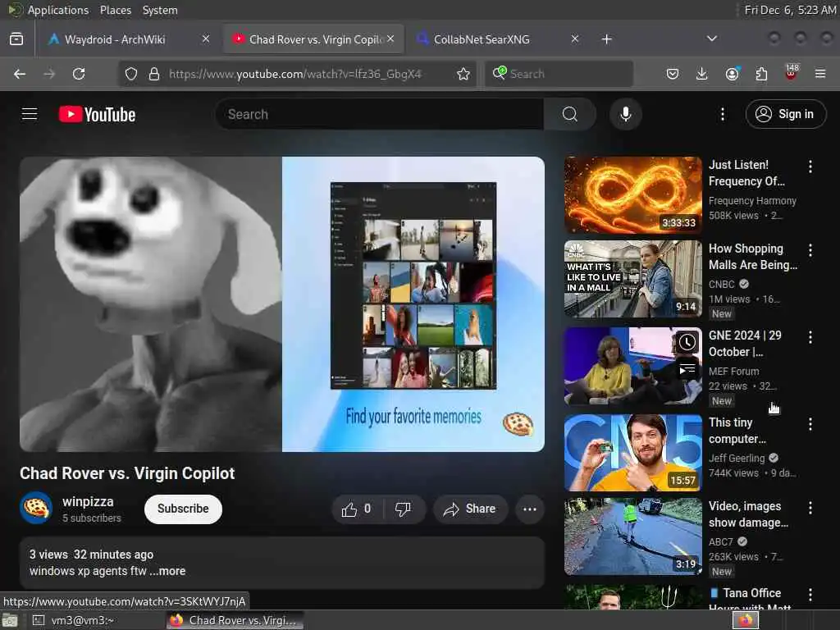Click the Share button
840x630 pixels.
470,509
